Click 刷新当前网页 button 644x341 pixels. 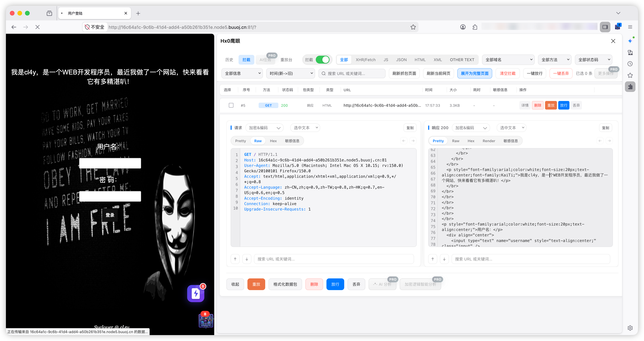coord(438,74)
